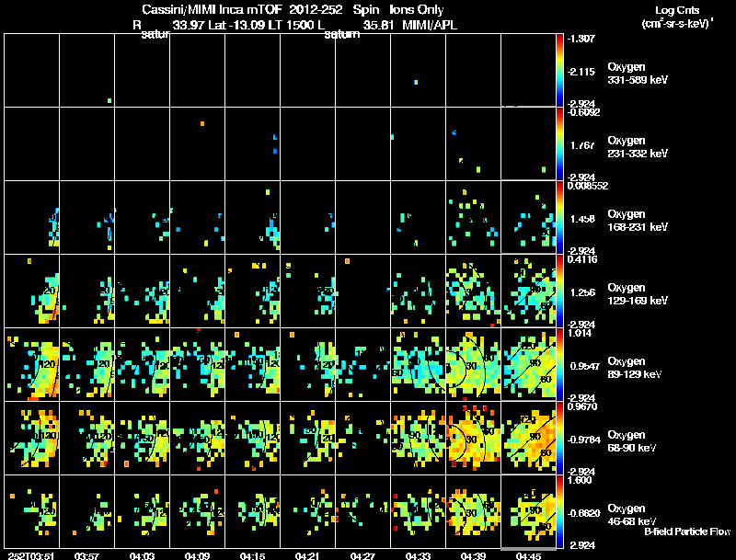This screenshot has height=560, width=736.
Task: Click the MIMI/APL text in header
Action: tap(430, 25)
